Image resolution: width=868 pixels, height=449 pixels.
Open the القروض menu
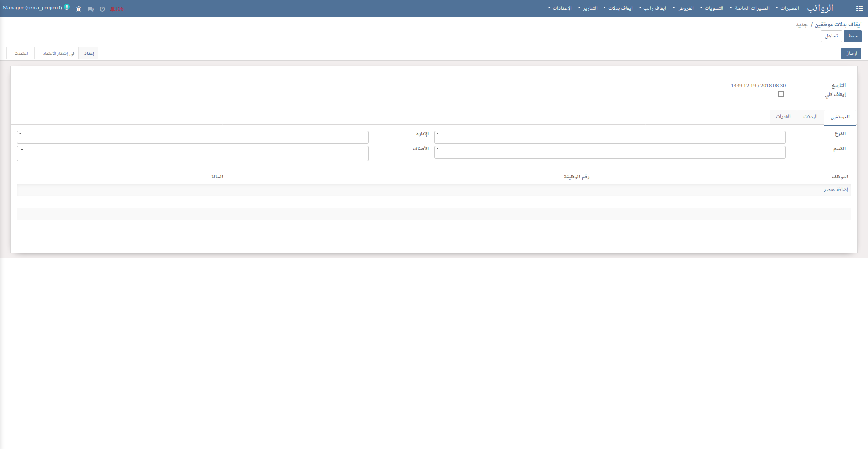point(685,8)
